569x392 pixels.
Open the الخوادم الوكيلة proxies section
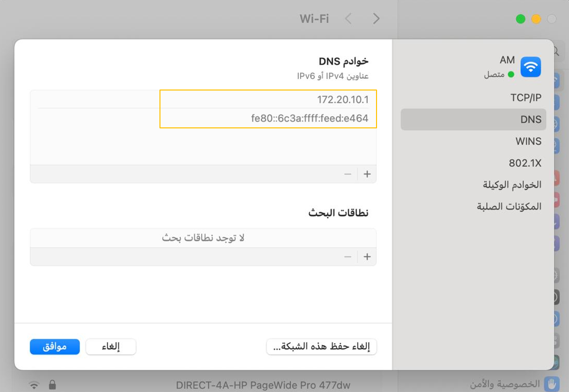click(512, 184)
